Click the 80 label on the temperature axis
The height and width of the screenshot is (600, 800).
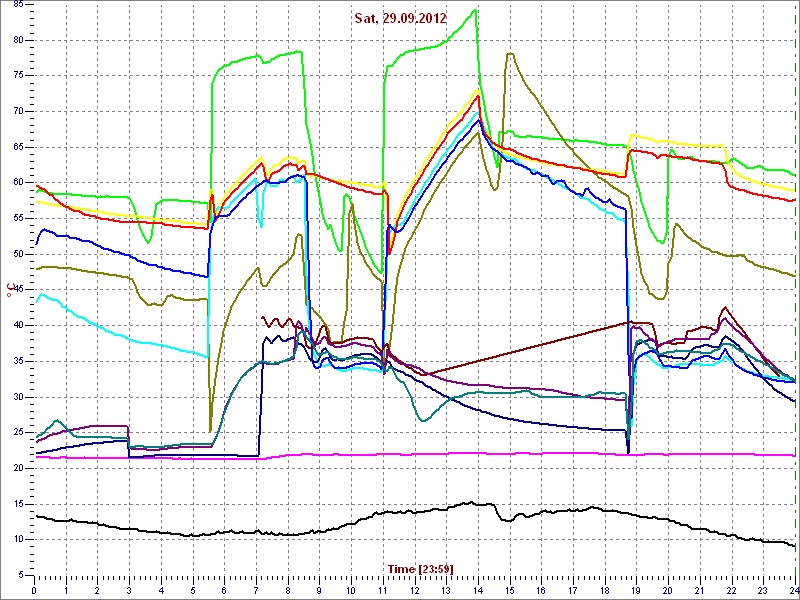(x=18, y=40)
